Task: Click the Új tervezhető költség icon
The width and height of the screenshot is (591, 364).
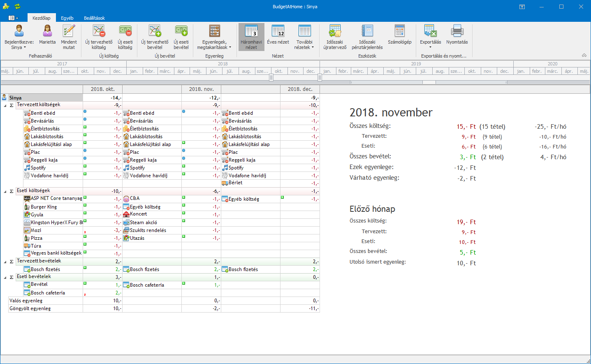Action: tap(99, 32)
